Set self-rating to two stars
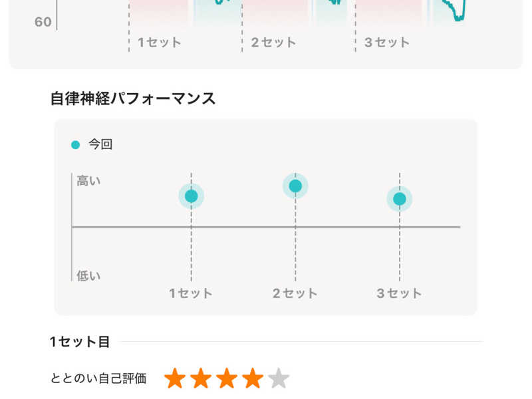 (x=201, y=378)
